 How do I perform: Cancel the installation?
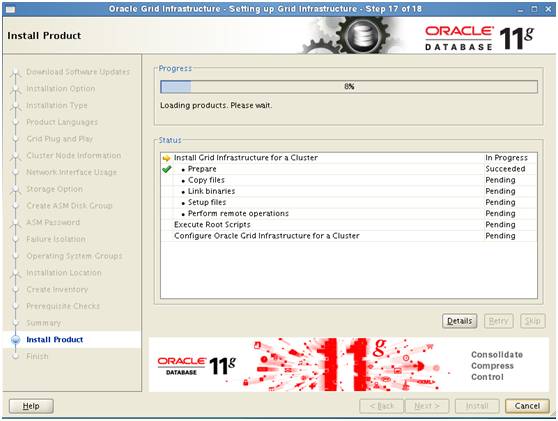(527, 406)
